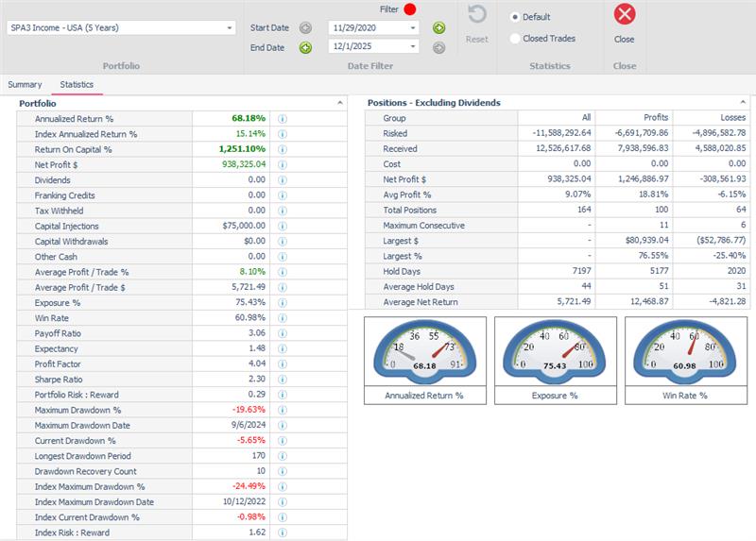Click the Reset button
Image resolution: width=756 pixels, height=541 pixels.
click(477, 25)
